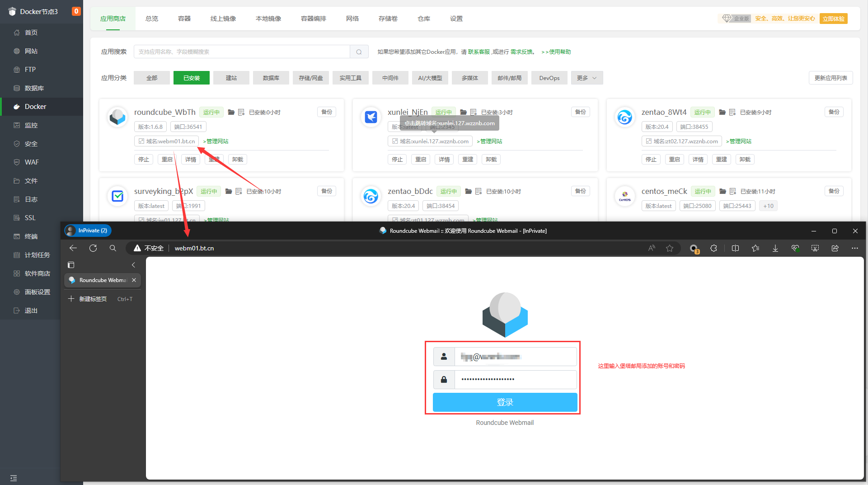868x485 pixels.
Task: Click the collapse sidebar icon at bottom left
Action: pyautogui.click(x=14, y=478)
